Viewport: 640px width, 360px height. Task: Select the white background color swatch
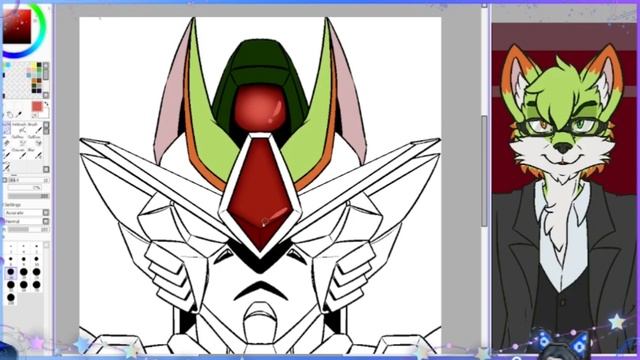pyautogui.click(x=44, y=114)
